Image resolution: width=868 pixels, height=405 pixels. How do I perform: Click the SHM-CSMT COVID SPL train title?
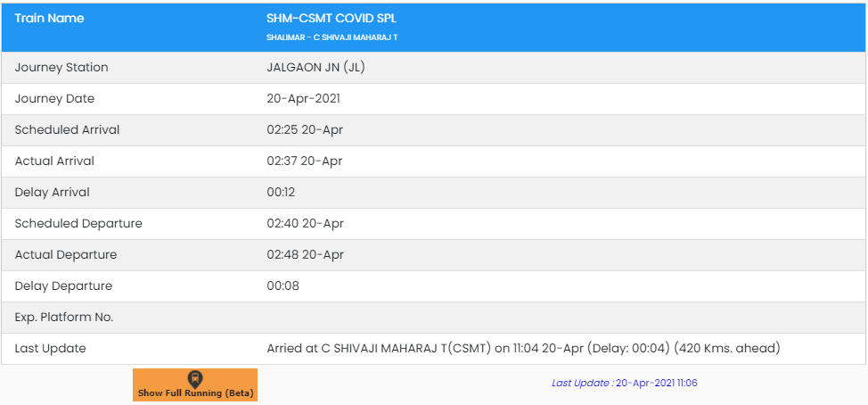332,18
